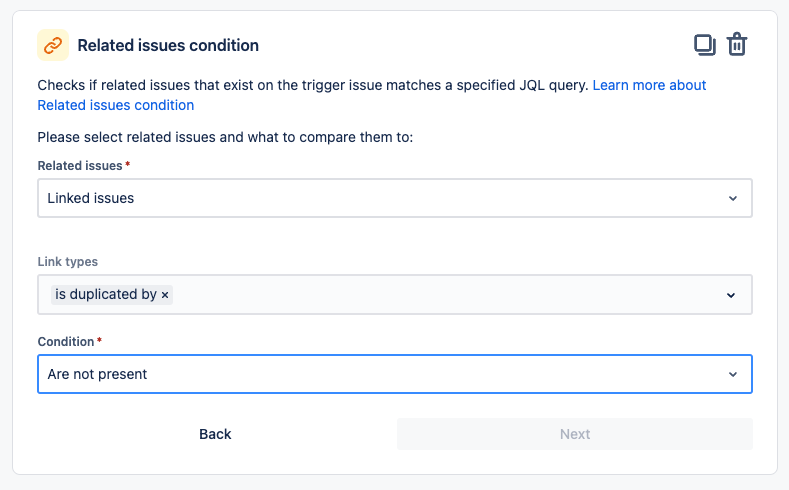Click the "Related issues" field label
The width and height of the screenshot is (789, 490).
click(79, 165)
